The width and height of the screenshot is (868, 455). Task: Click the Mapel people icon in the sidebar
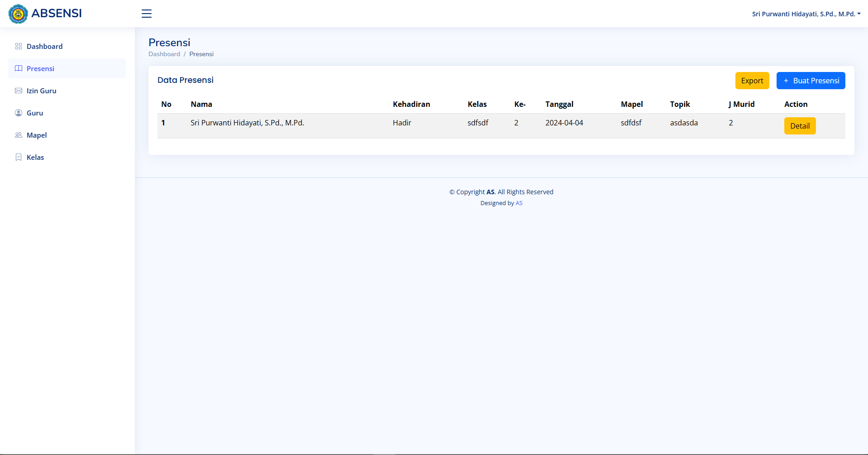[x=19, y=135]
